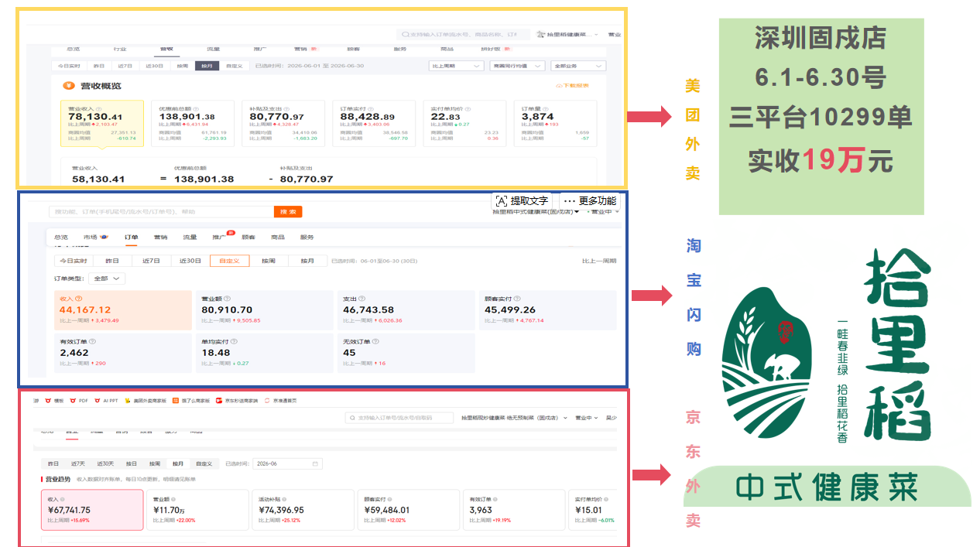The width and height of the screenshot is (980, 547).
Task: Expand Meituan store name dropdown 拾里稻健康菜
Action: 567,35
